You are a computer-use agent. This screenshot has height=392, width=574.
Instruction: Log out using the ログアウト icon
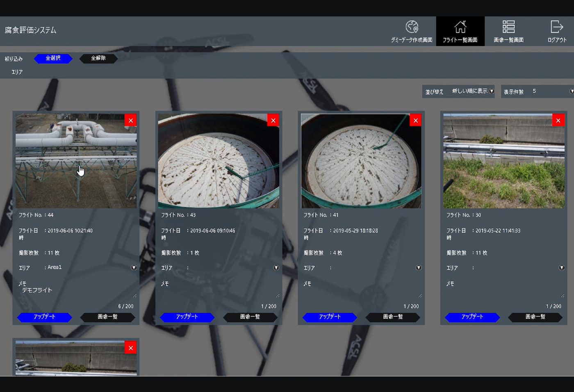tap(557, 31)
